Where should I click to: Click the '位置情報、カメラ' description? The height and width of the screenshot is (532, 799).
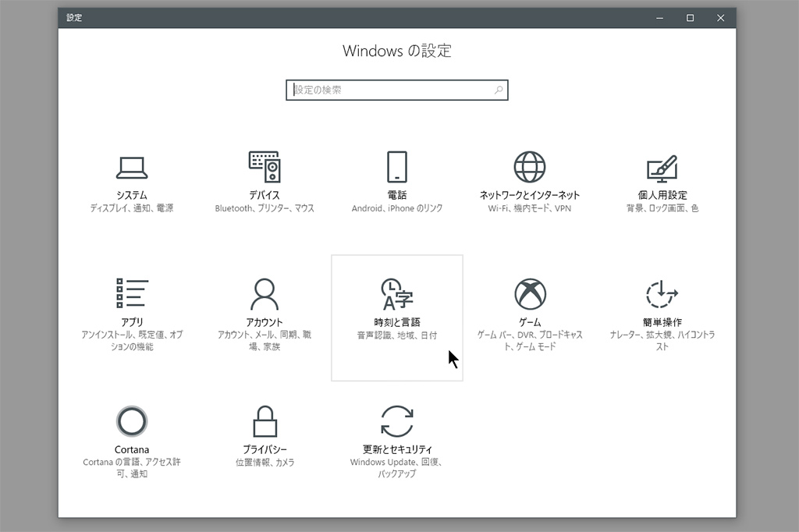point(265,463)
